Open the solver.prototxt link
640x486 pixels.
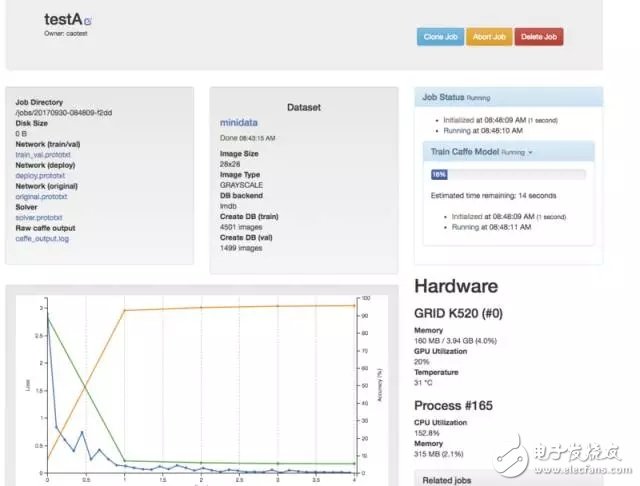(x=39, y=217)
